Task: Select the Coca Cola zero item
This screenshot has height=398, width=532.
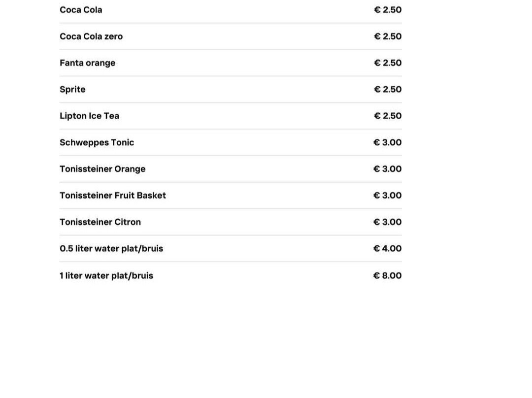Action: (x=91, y=36)
